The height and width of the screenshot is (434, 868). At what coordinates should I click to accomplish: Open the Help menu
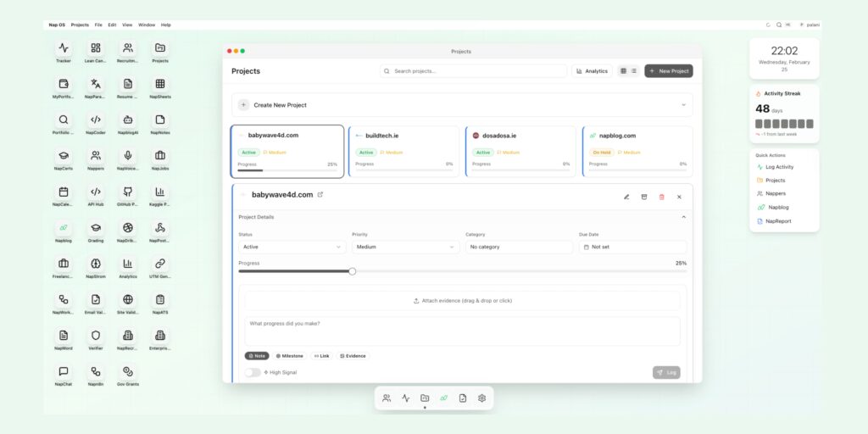click(x=166, y=25)
